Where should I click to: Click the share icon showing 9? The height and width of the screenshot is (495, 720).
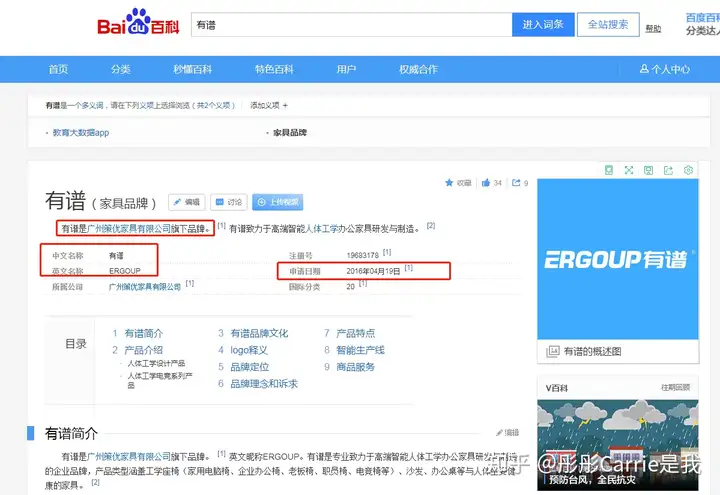[516, 183]
